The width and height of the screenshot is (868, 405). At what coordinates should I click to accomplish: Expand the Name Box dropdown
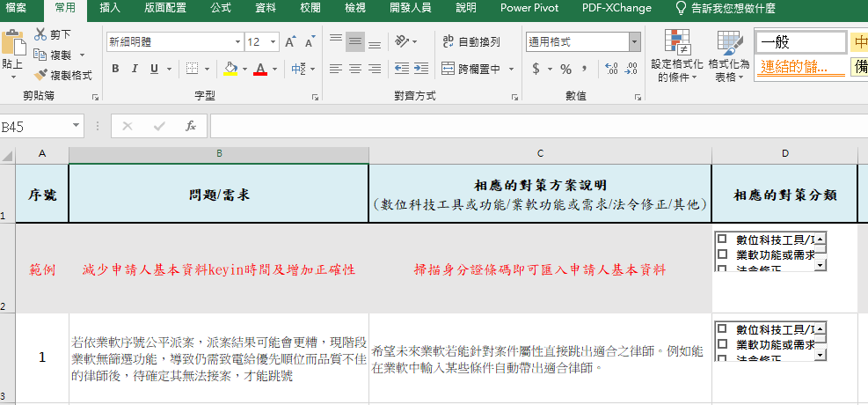click(77, 126)
